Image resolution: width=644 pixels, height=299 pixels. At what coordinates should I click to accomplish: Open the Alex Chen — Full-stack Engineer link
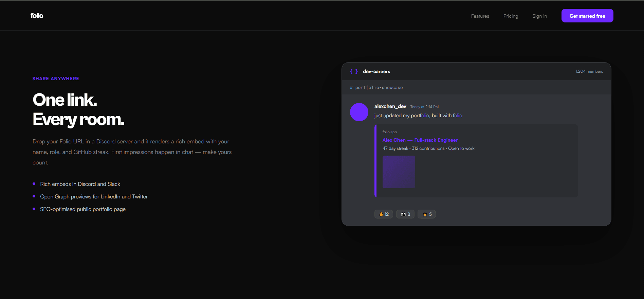tap(420, 140)
